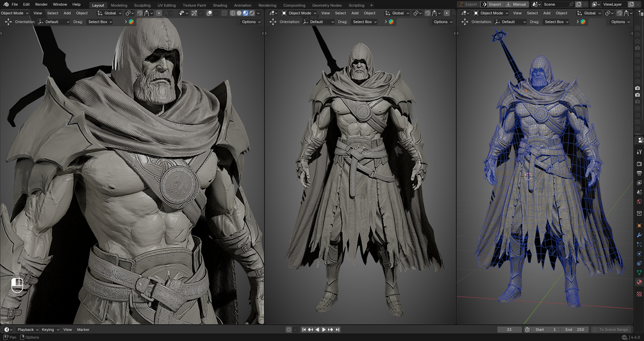The height and width of the screenshot is (341, 644).
Task: Click the colored cube icon in the right viewport header
Action: pyautogui.click(x=582, y=22)
